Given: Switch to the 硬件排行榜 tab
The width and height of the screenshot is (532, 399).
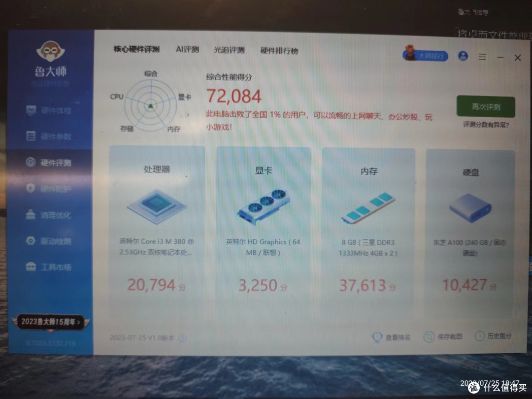Looking at the screenshot, I should 279,51.
